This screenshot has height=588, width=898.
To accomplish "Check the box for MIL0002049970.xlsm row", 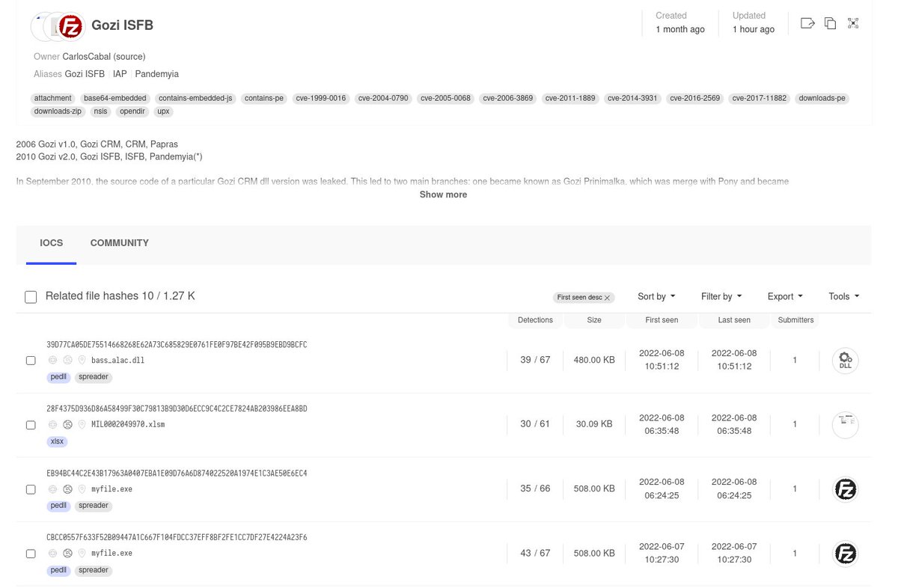I will pyautogui.click(x=31, y=425).
